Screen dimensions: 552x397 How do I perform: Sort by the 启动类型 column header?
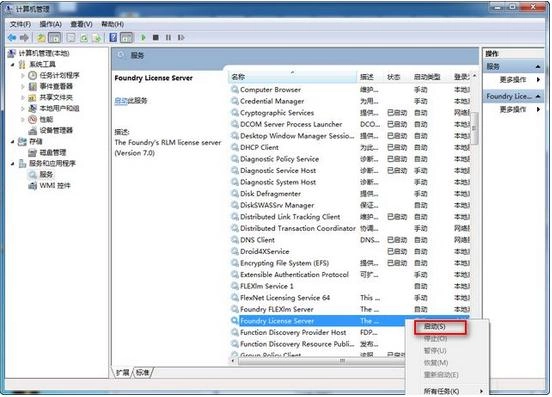coord(431,77)
